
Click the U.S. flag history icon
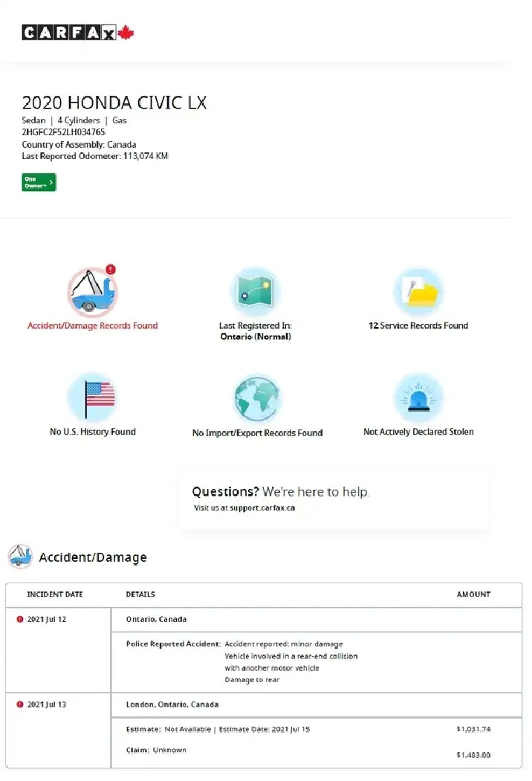(93, 398)
